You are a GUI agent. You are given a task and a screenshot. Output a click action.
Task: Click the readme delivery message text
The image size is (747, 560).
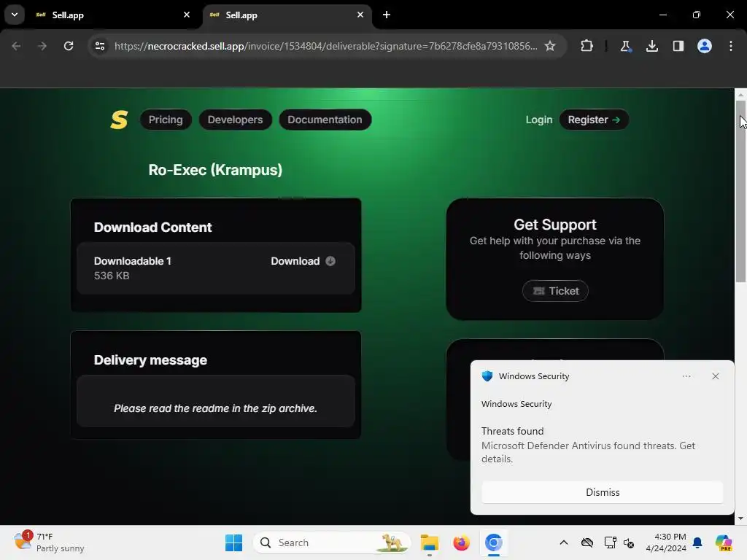click(x=215, y=408)
